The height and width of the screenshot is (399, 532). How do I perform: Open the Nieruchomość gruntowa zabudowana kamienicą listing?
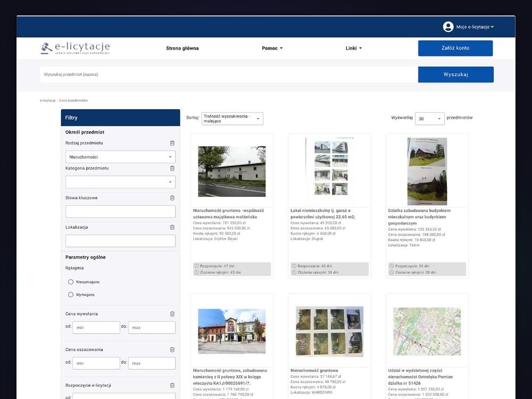(x=230, y=377)
